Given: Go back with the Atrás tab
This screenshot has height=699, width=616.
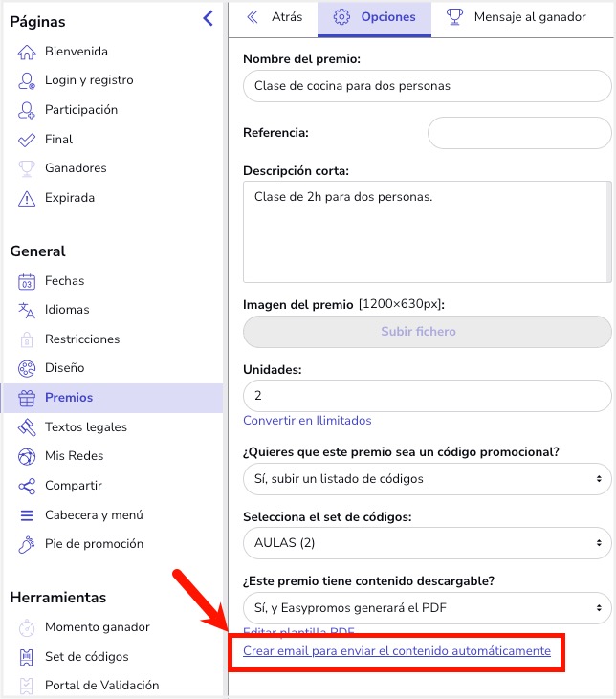Looking at the screenshot, I should pos(275,17).
